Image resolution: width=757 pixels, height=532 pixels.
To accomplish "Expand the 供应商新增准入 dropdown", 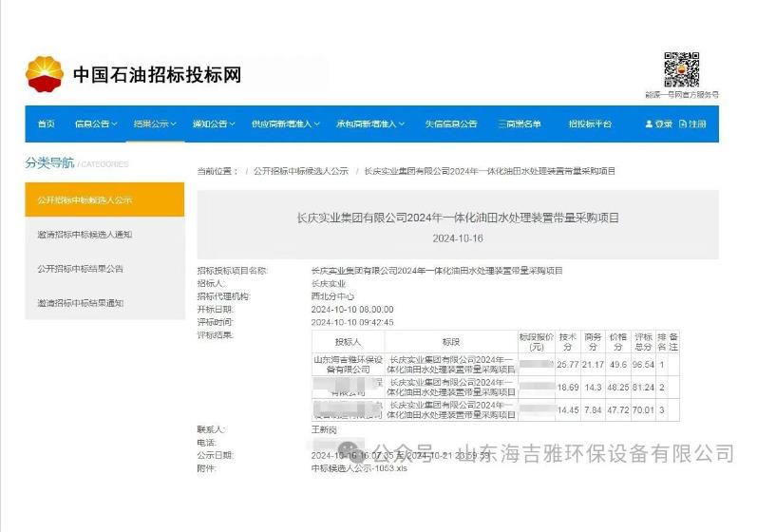I will click(286, 124).
